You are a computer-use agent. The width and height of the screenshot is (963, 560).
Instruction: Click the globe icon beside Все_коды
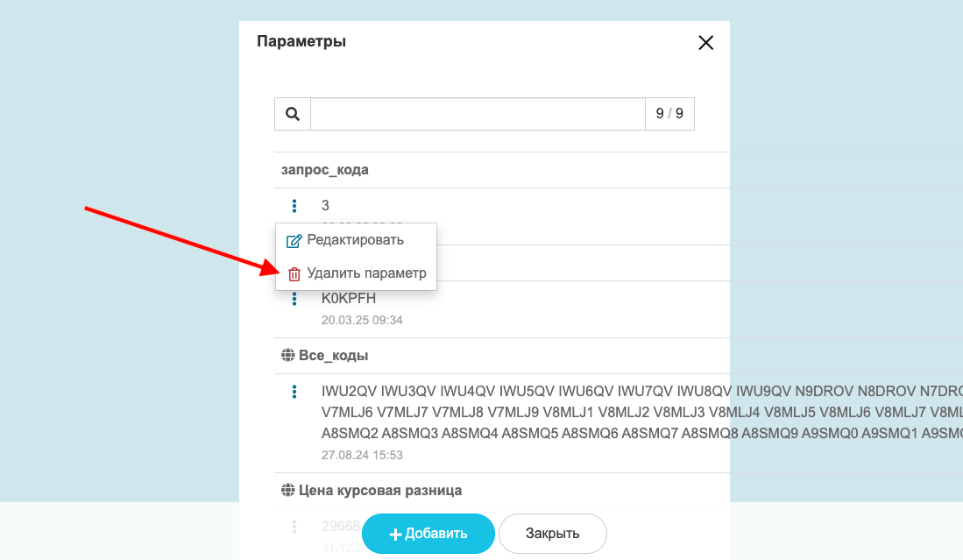(x=287, y=355)
